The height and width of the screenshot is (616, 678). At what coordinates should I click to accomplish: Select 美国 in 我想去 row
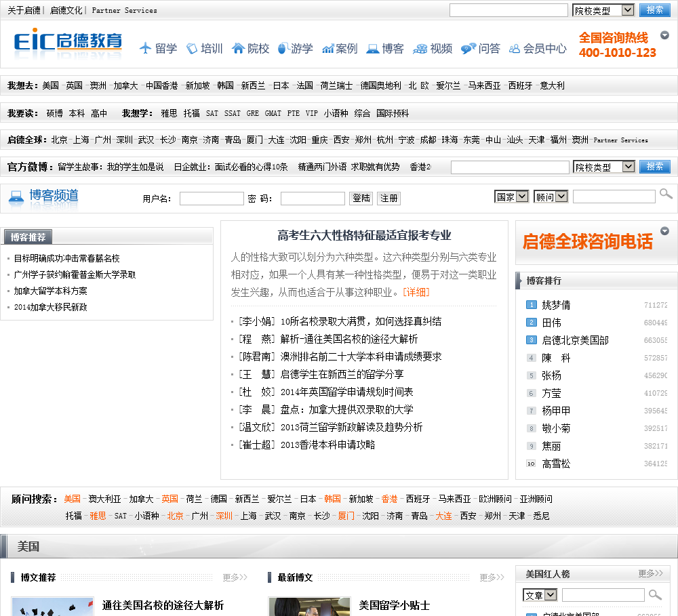[51, 85]
